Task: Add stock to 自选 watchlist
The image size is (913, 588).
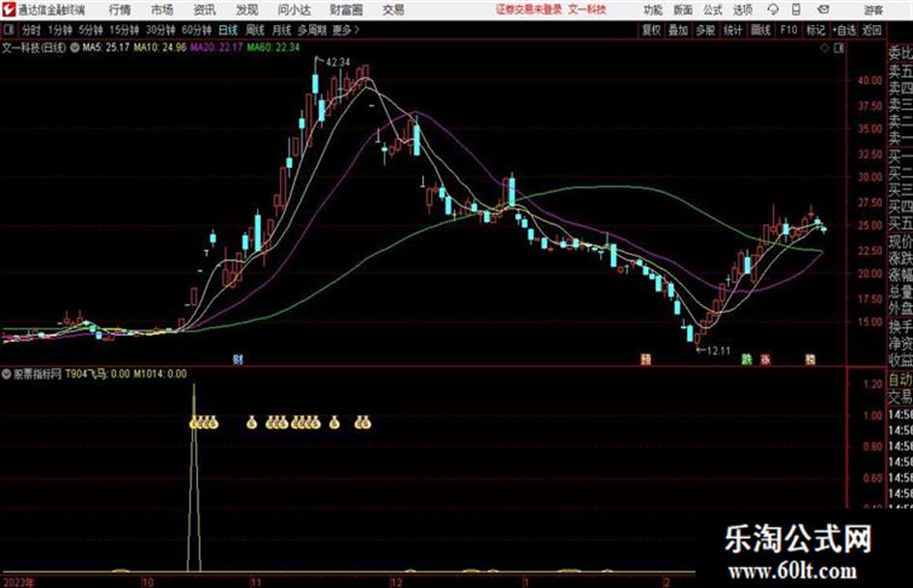Action: pos(844,30)
